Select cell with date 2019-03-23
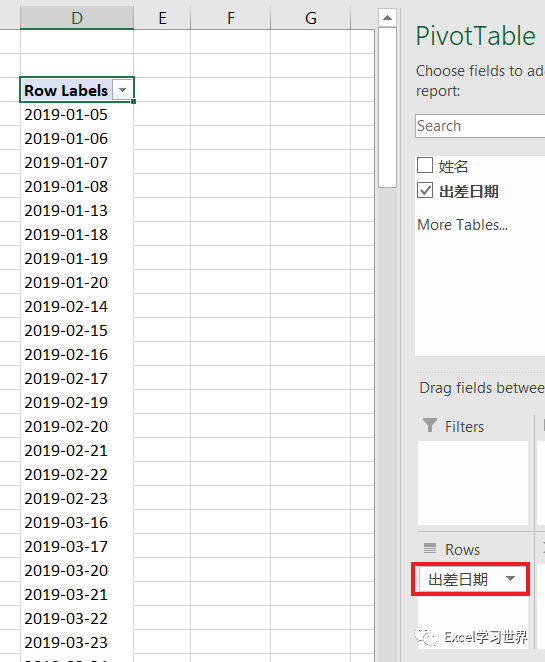Screen dimensions: 545x662 [x=77, y=643]
